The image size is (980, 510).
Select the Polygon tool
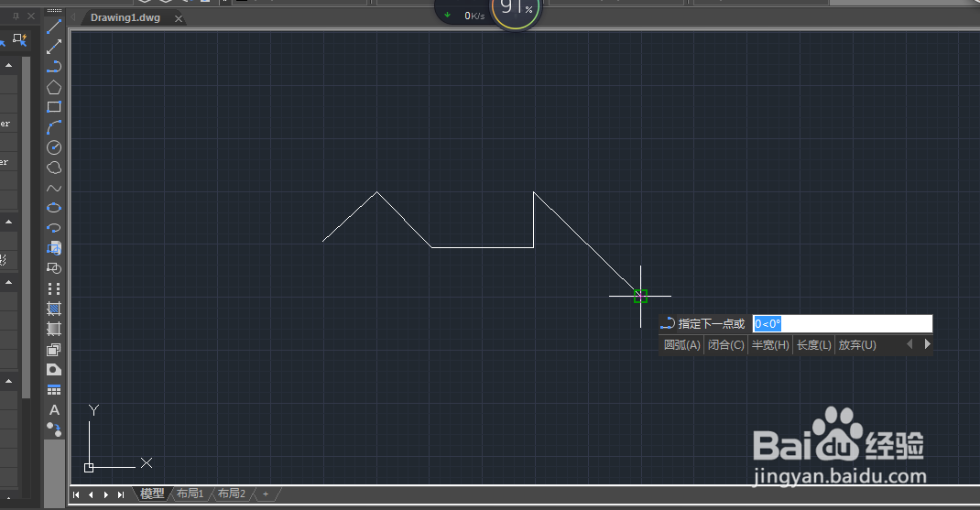point(54,87)
